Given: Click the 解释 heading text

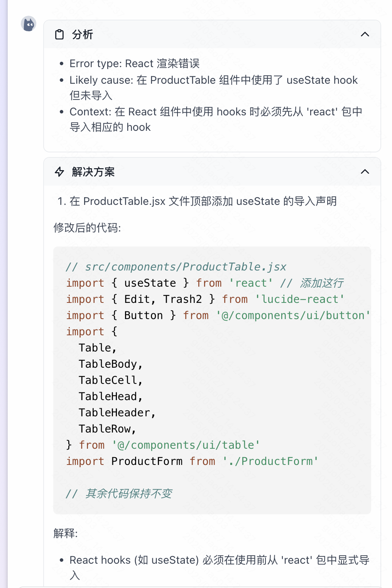Looking at the screenshot, I should coord(66,533).
